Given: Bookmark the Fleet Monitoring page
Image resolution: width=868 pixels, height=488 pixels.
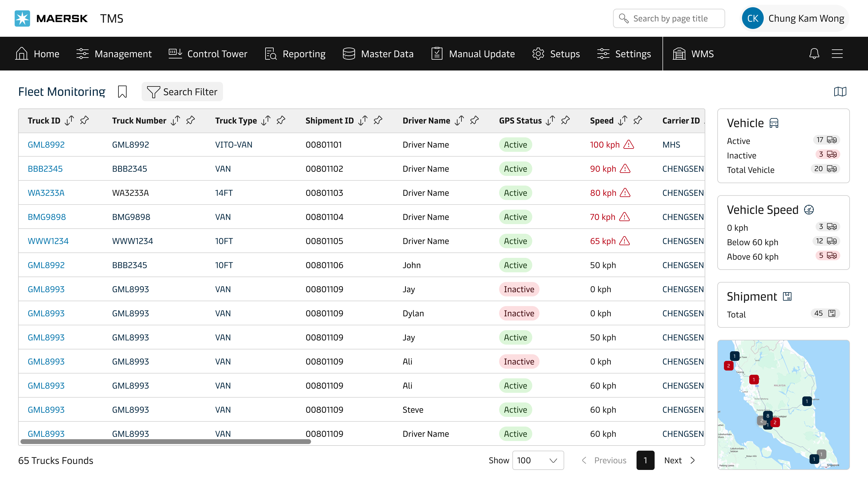Looking at the screenshot, I should coord(122,92).
